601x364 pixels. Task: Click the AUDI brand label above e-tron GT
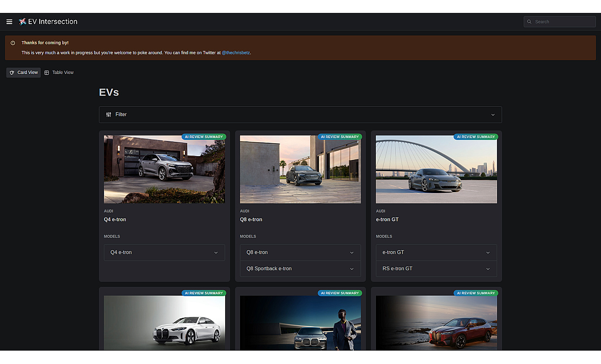click(x=380, y=211)
